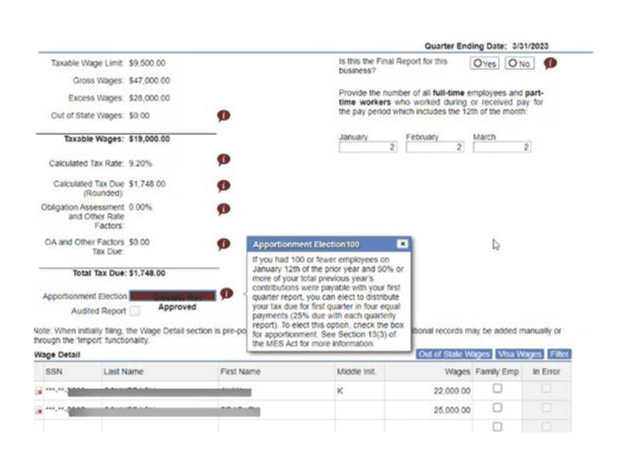The image size is (630, 466).
Task: Toggle In Error in empty third row
Action: (x=546, y=426)
